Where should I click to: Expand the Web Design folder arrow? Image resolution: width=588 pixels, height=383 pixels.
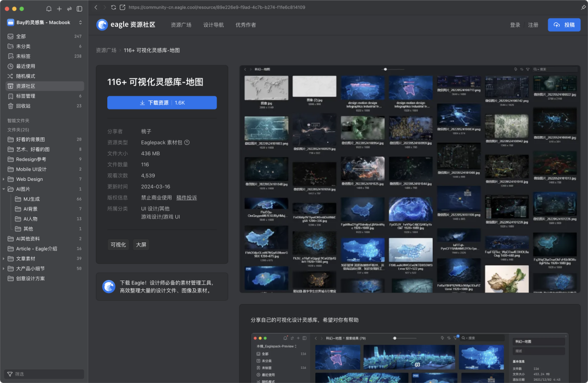(x=4, y=179)
